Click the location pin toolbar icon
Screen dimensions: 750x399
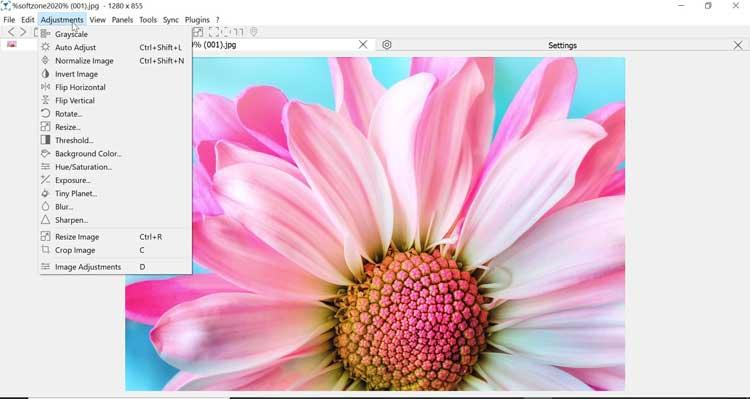[254, 32]
